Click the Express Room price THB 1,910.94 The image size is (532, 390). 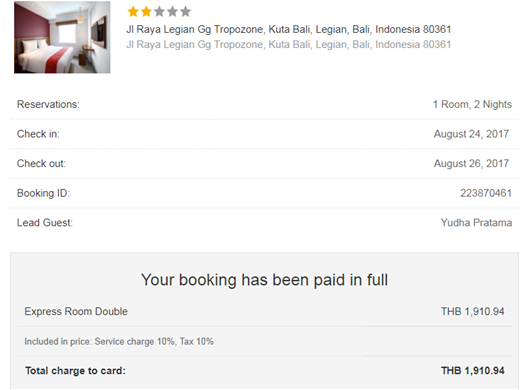(x=473, y=312)
